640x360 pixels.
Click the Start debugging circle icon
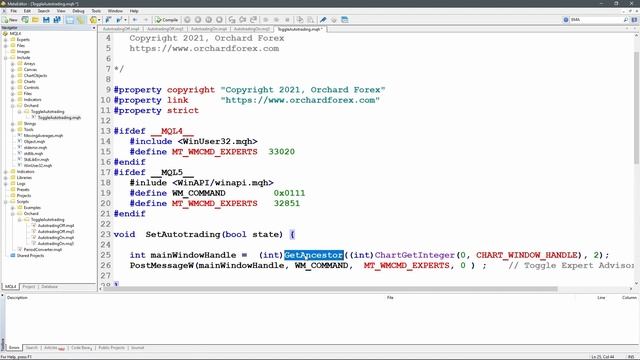point(187,20)
